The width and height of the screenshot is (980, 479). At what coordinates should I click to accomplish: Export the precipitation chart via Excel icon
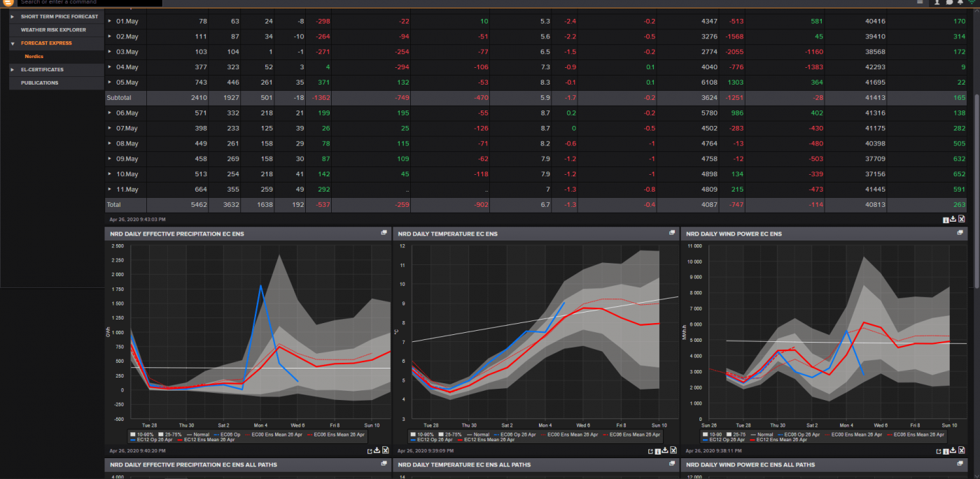point(384,450)
